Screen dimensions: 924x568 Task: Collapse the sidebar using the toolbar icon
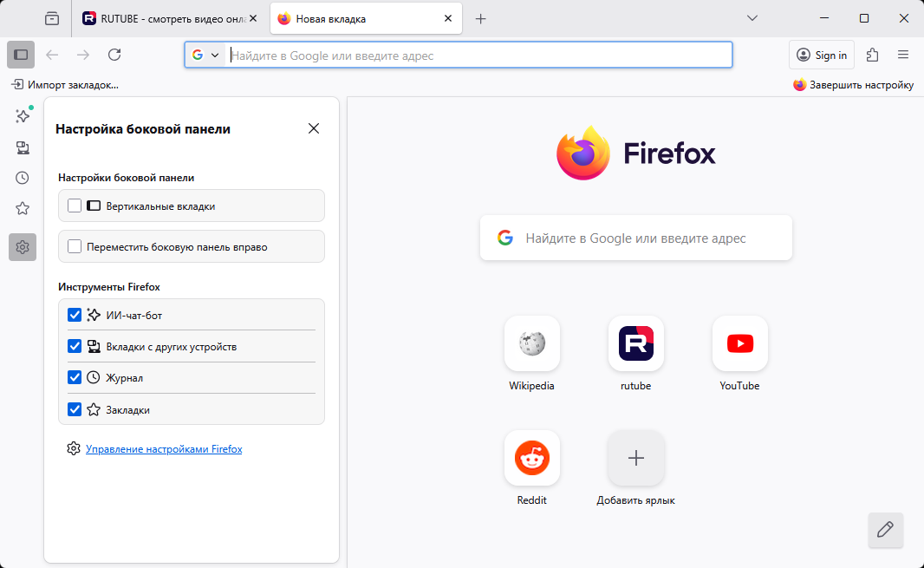21,54
